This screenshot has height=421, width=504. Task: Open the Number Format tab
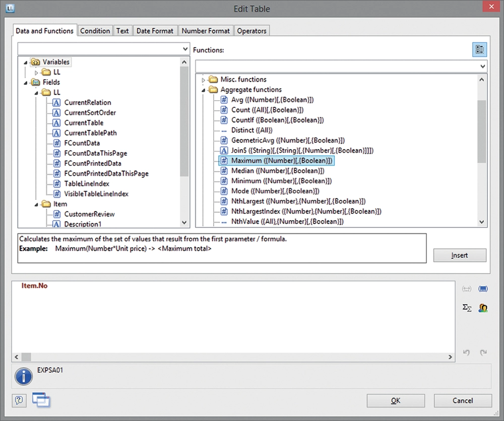[x=206, y=31]
